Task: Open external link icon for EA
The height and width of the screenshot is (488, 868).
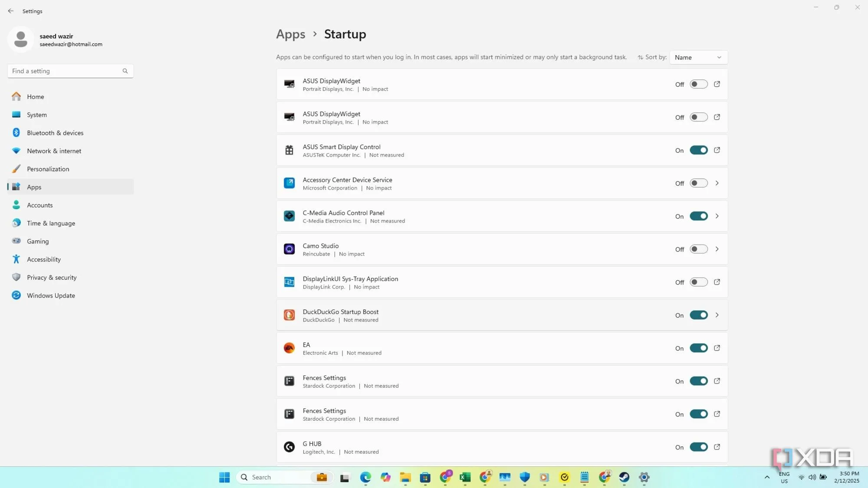Action: 717,348
